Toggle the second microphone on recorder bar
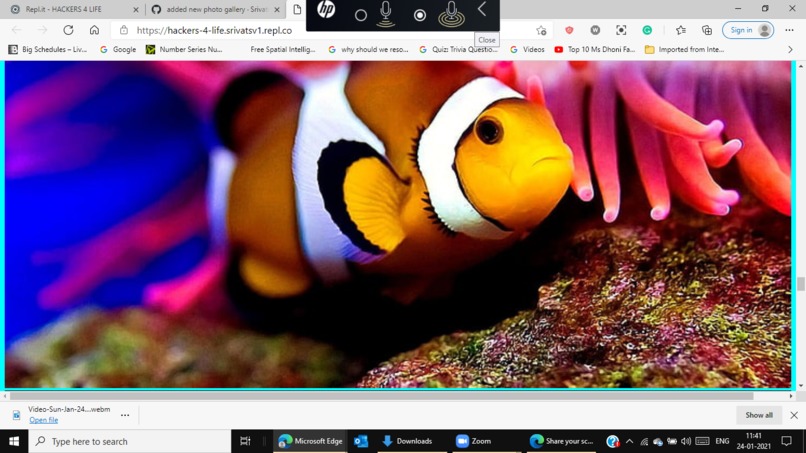 click(451, 14)
